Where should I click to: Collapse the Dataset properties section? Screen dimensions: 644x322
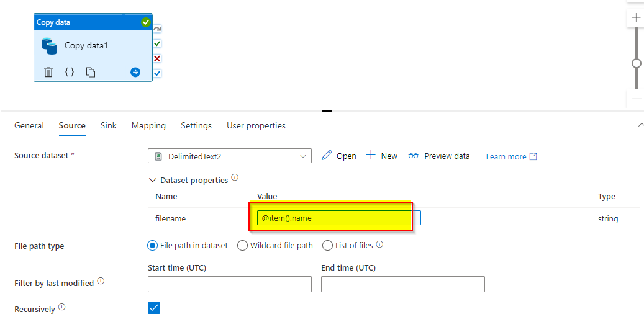153,180
